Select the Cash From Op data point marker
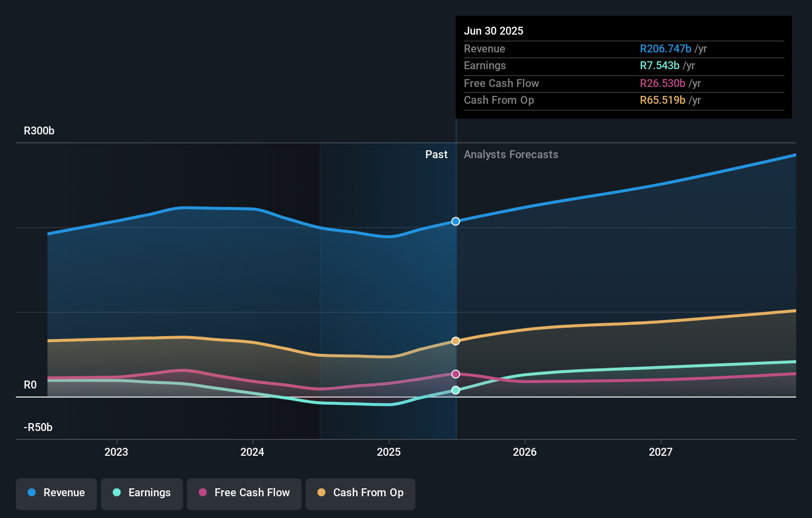The width and height of the screenshot is (812, 518). [x=456, y=341]
